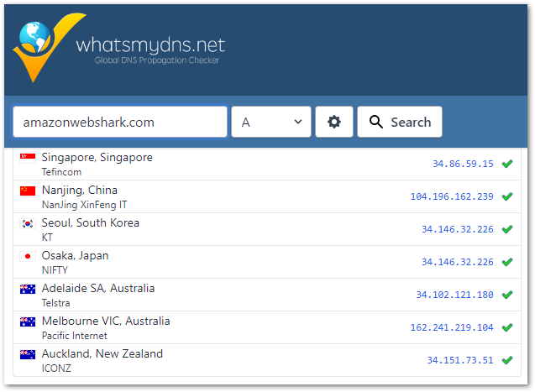Click the green checkmark in Nanjing row
The height and width of the screenshot is (392, 535).
[507, 196]
